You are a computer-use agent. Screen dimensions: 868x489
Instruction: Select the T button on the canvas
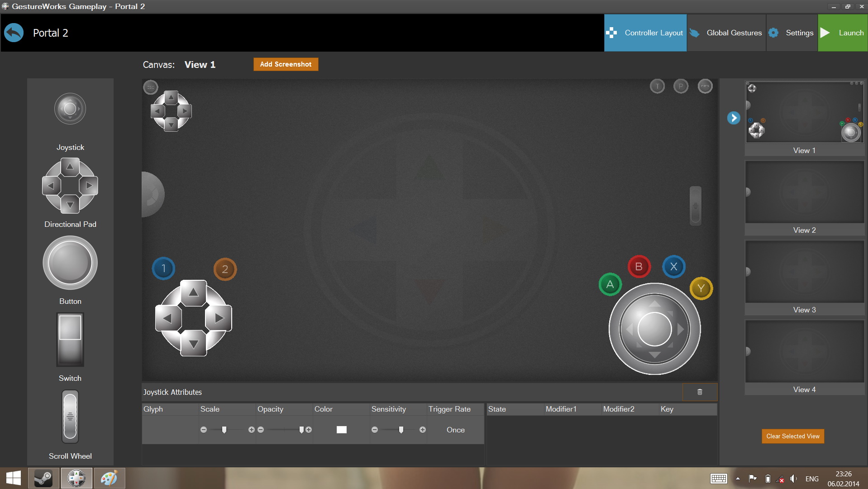click(x=658, y=86)
